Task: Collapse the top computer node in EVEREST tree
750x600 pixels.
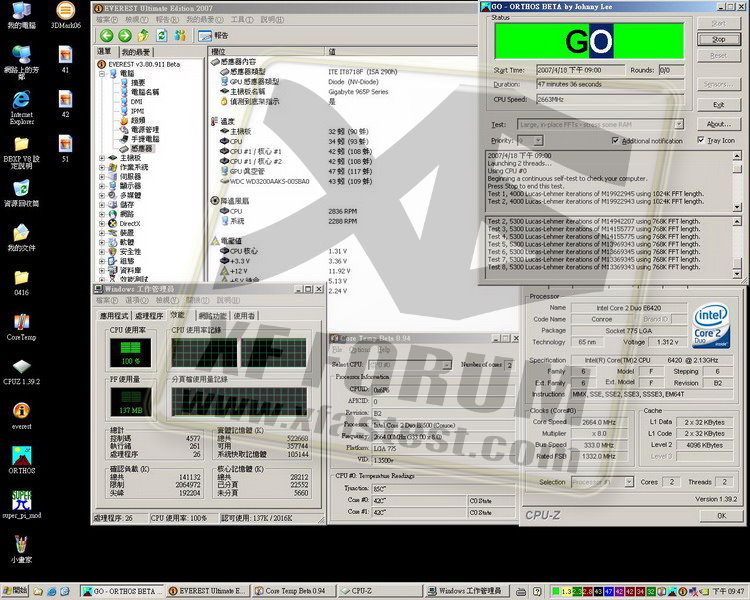Action: (102, 74)
